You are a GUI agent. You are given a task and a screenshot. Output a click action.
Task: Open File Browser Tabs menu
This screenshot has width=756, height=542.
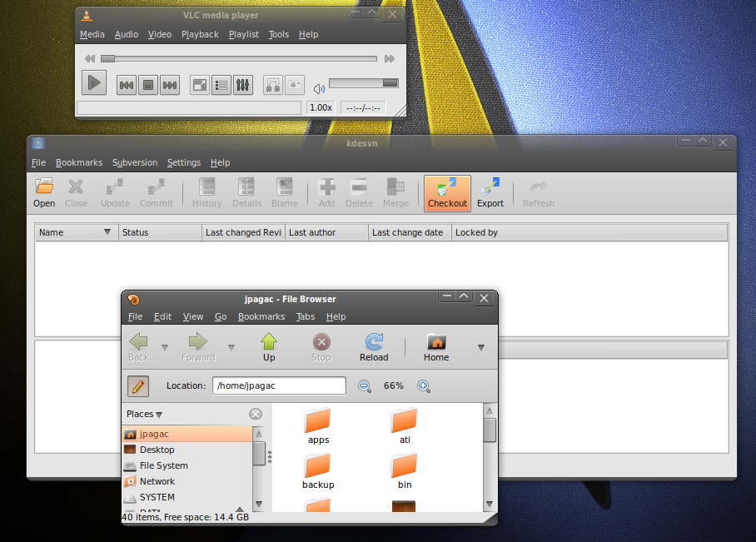306,316
